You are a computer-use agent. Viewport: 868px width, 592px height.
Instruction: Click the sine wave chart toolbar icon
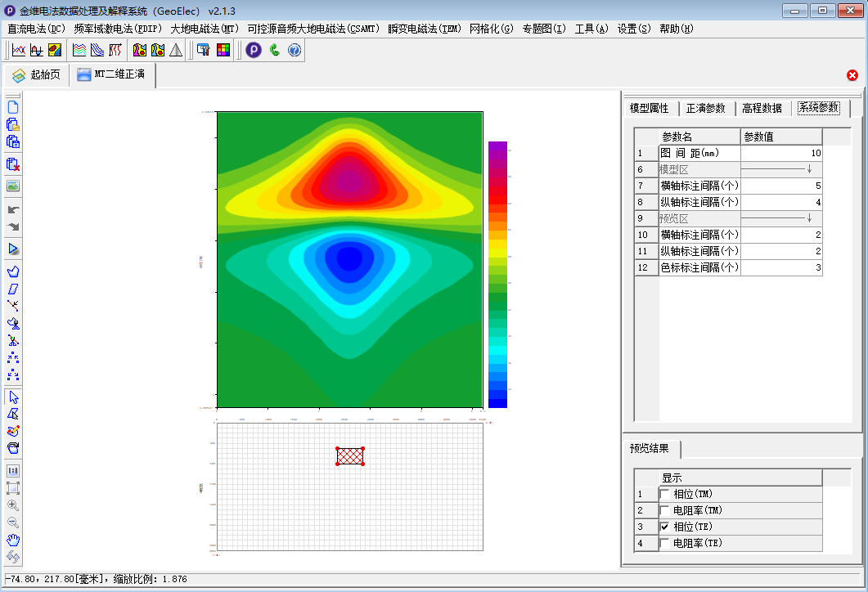pyautogui.click(x=37, y=51)
